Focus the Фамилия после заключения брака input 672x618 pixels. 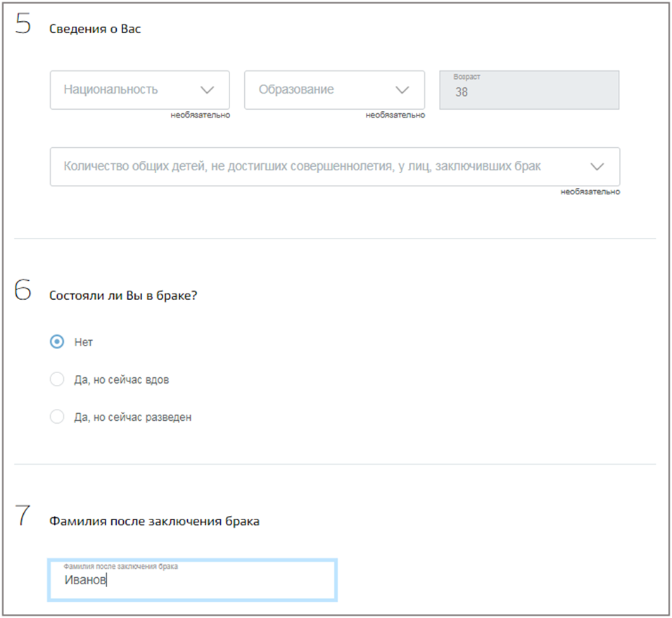pos(192,580)
